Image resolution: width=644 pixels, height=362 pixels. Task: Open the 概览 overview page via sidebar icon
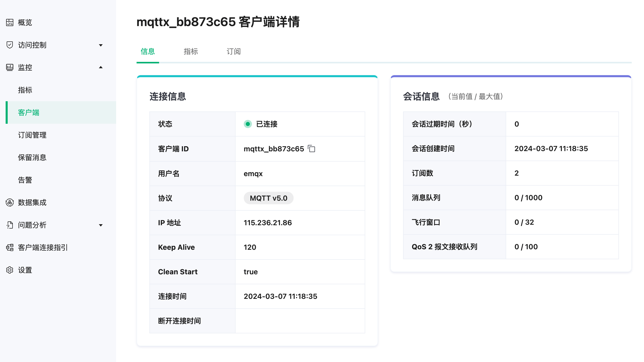pyautogui.click(x=9, y=22)
